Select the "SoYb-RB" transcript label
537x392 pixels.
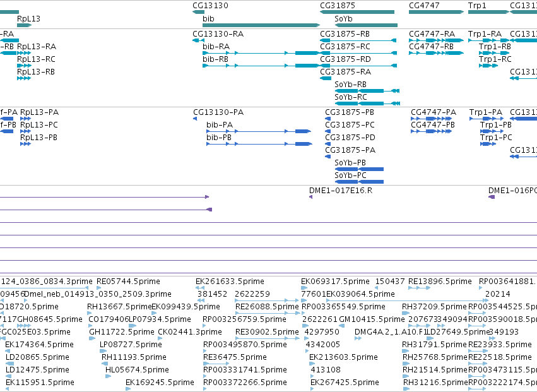click(x=351, y=85)
